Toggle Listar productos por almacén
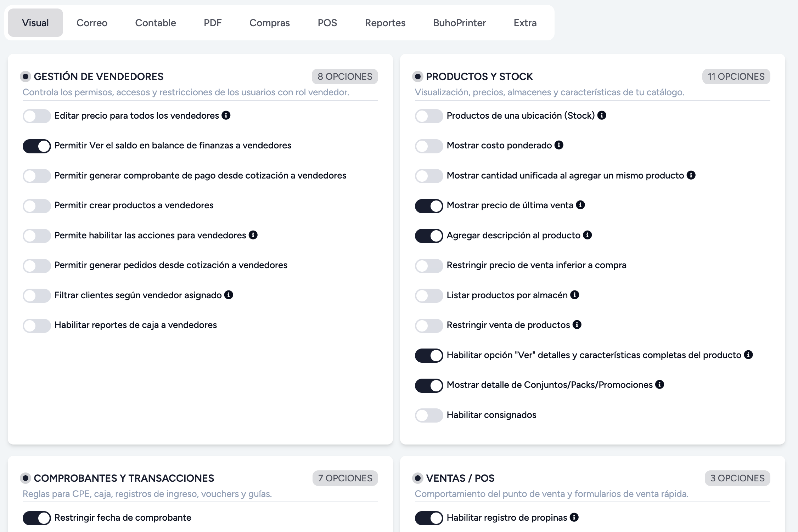The height and width of the screenshot is (532, 798). pyautogui.click(x=429, y=296)
